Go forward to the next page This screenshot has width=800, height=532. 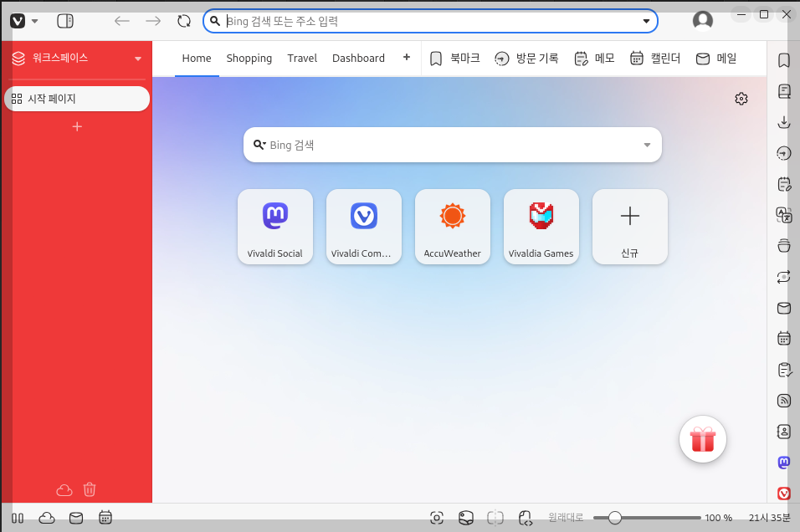tap(153, 21)
